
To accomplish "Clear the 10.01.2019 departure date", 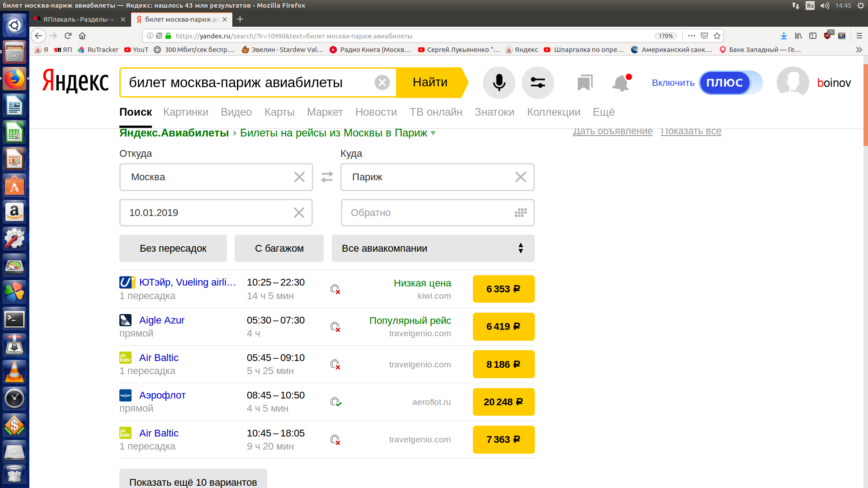I will [x=299, y=212].
